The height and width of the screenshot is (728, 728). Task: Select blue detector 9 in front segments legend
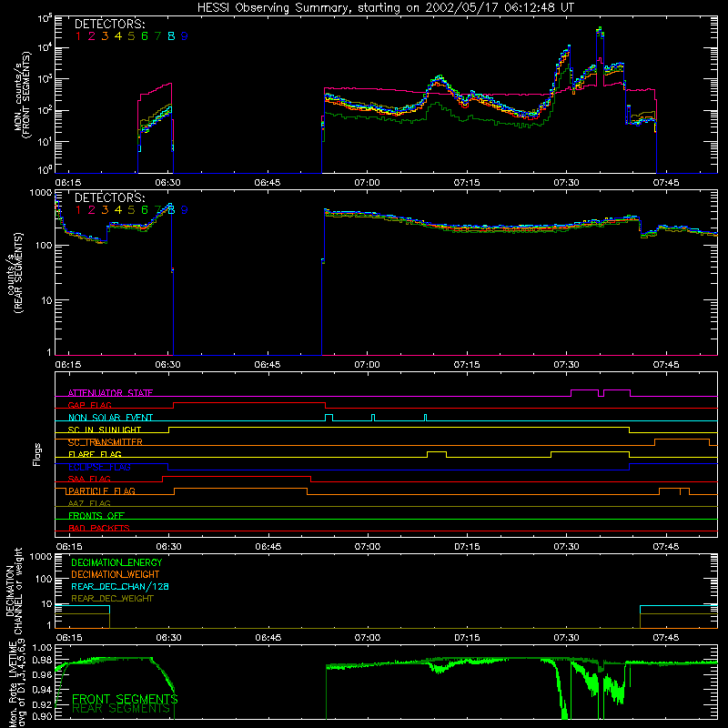pyautogui.click(x=185, y=36)
